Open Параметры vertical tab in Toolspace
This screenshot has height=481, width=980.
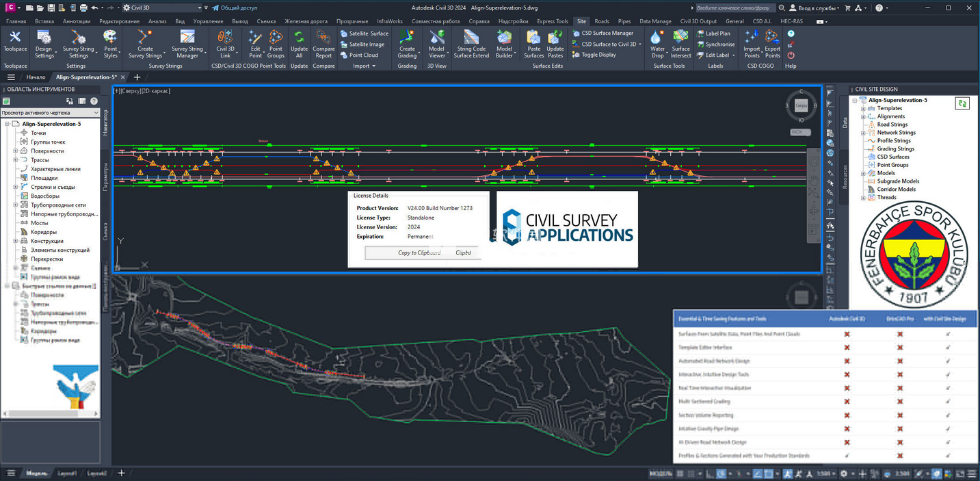click(105, 176)
